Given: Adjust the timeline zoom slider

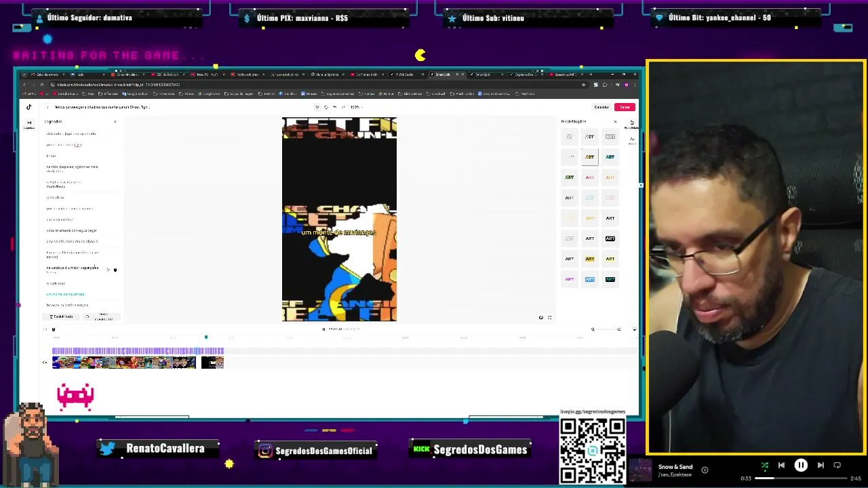Looking at the screenshot, I should tap(606, 329).
